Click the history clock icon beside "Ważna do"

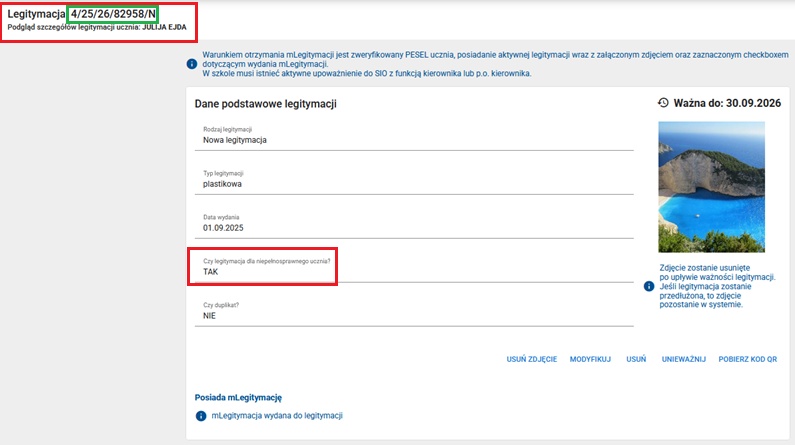coord(663,103)
